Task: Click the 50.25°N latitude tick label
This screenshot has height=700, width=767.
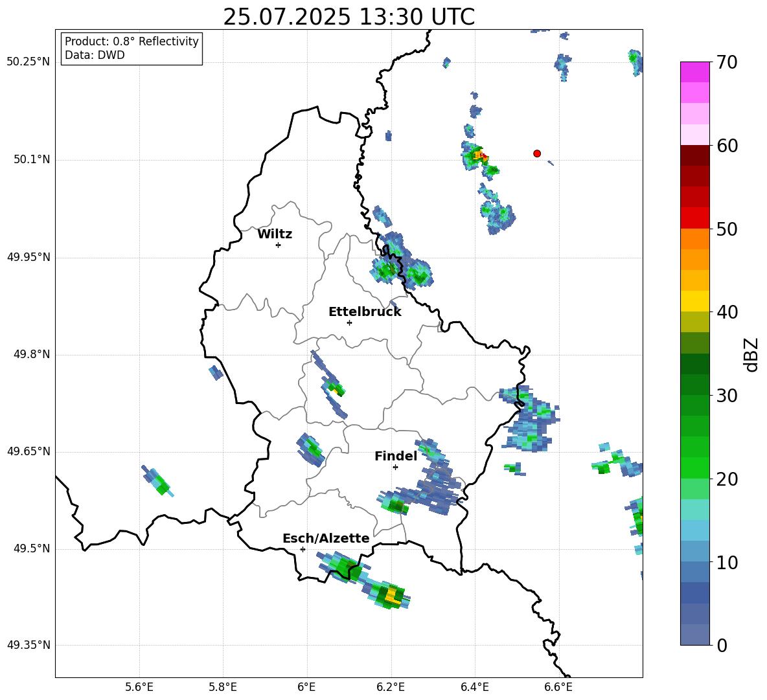Action: (x=28, y=62)
